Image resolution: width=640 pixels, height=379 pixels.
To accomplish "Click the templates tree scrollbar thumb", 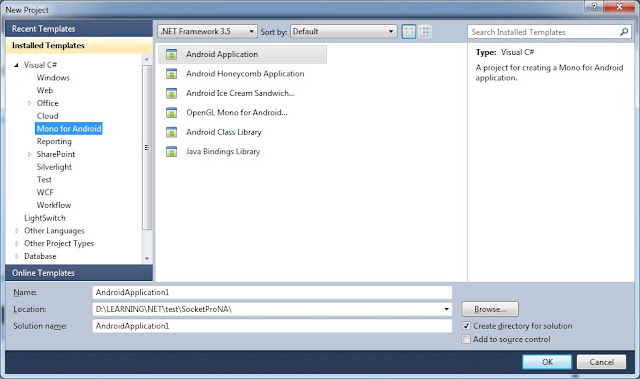I will pos(147,147).
